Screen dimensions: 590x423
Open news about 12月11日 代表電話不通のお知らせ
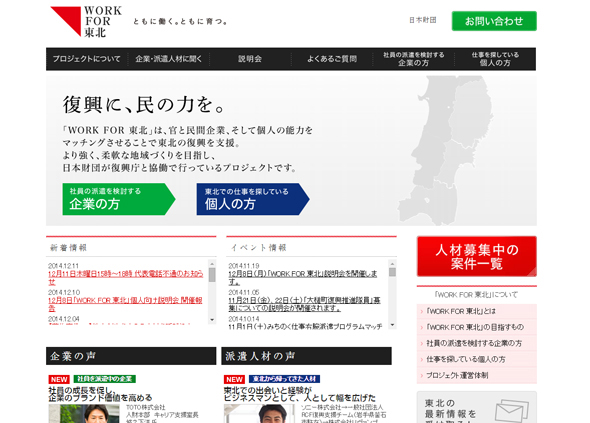[x=125, y=278]
